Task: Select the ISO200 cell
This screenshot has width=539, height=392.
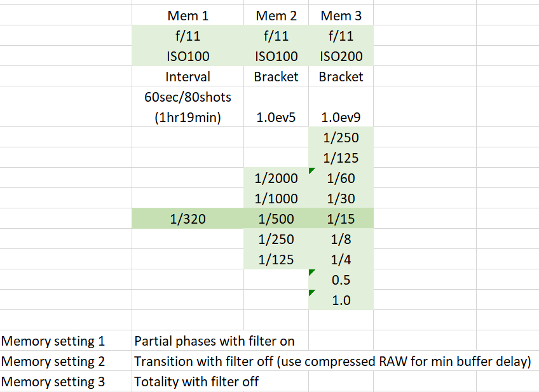Action: [341, 56]
